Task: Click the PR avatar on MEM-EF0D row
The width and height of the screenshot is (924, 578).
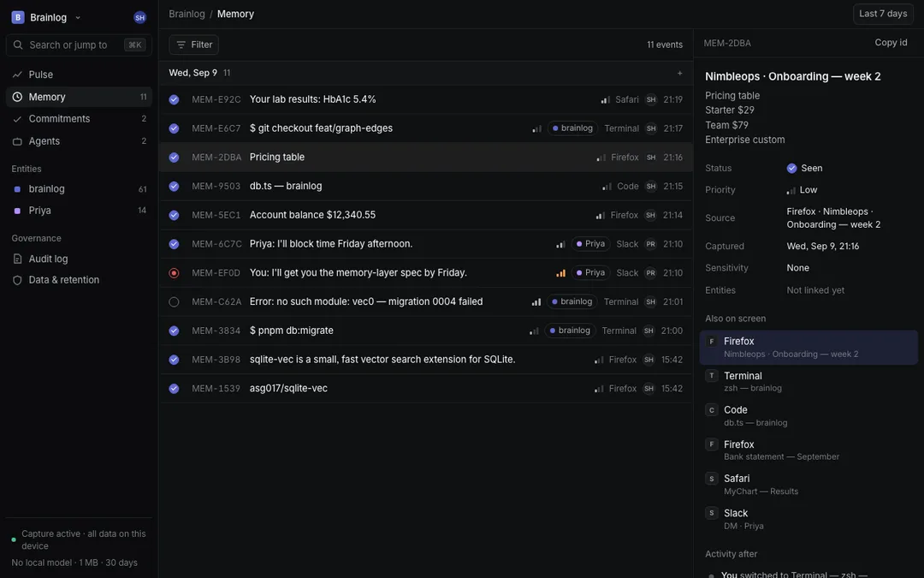Action: tap(650, 273)
